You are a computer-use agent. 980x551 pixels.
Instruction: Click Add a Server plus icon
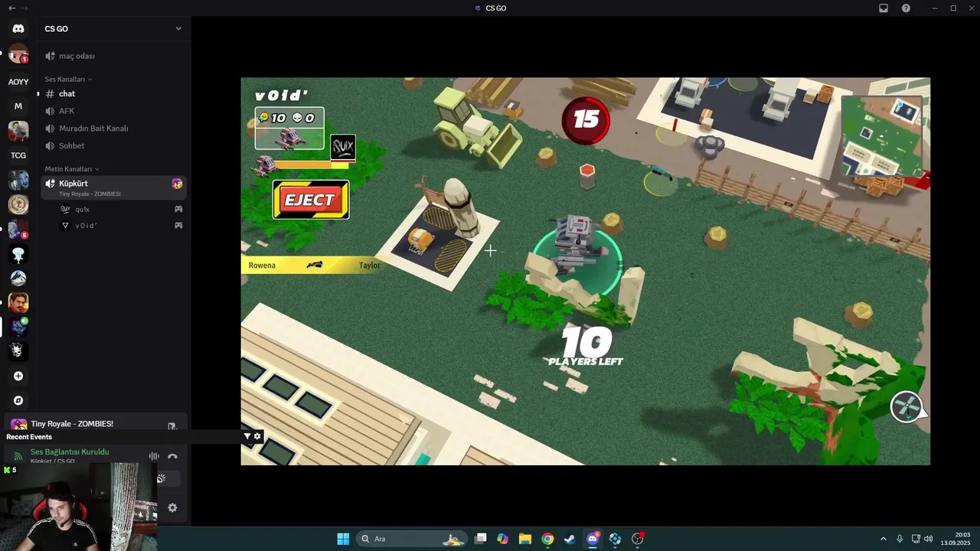pyautogui.click(x=18, y=376)
